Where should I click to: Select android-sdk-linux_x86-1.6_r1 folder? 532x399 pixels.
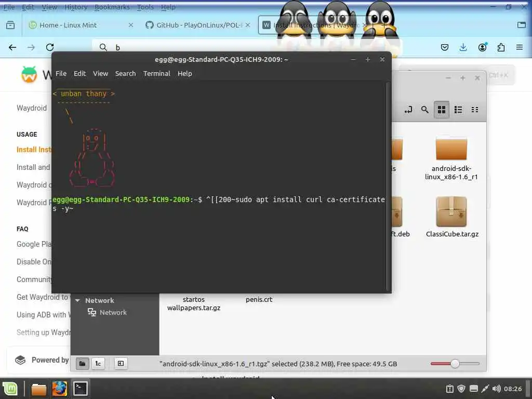click(451, 158)
